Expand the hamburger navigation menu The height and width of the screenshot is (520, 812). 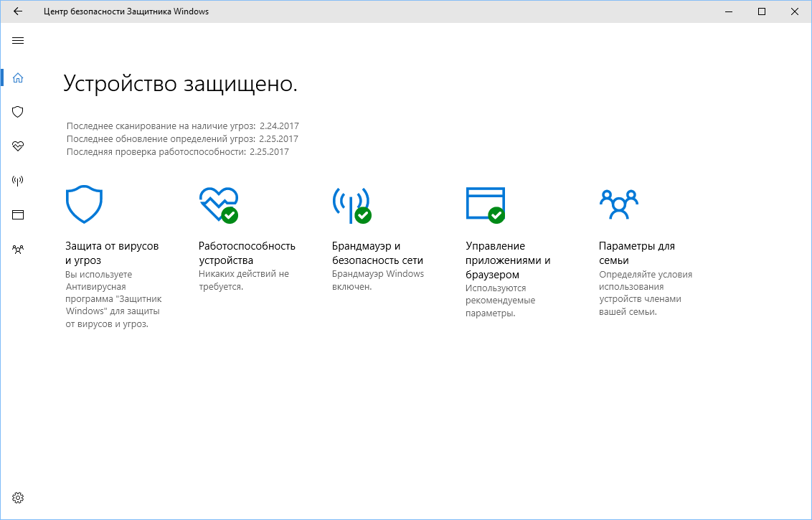click(17, 41)
